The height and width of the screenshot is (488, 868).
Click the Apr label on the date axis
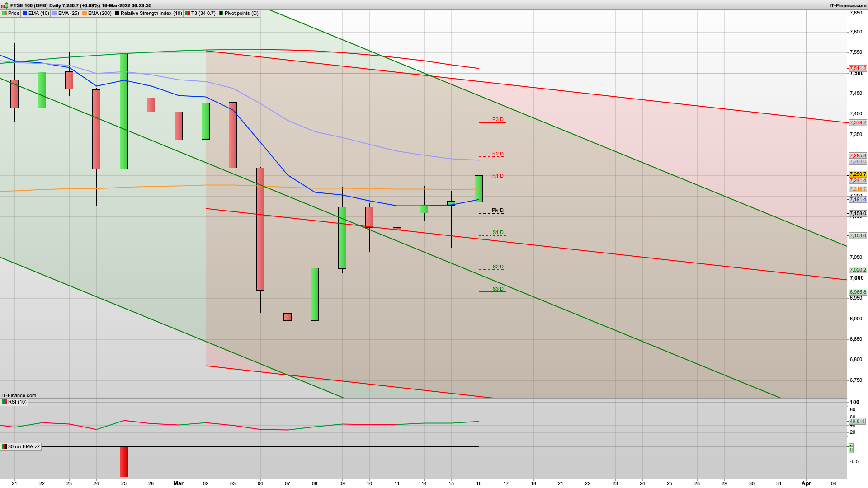click(x=806, y=483)
